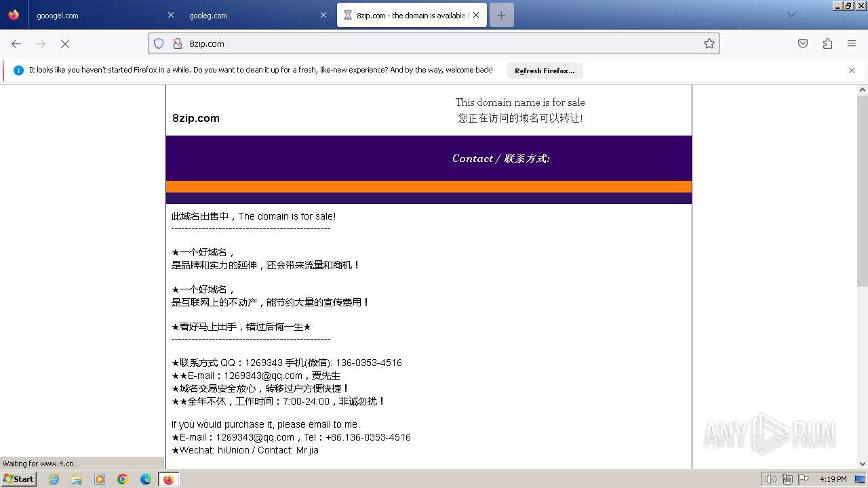Open the Extensions puzzle icon
Screen dimensions: 868x488
[827, 43]
